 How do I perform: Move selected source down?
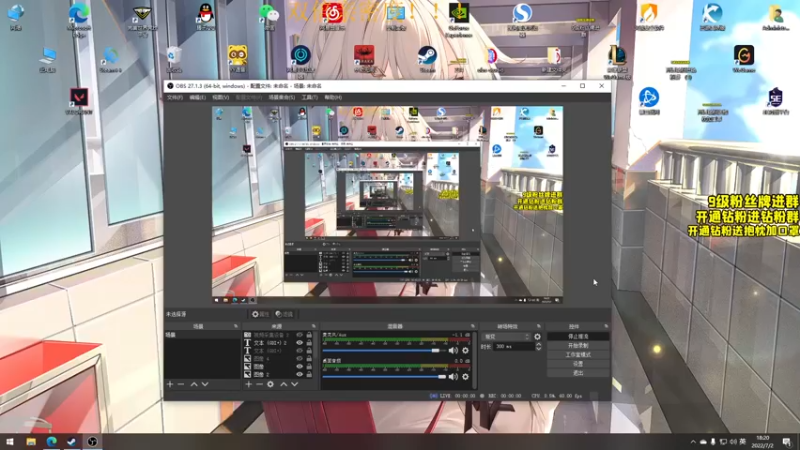(294, 384)
